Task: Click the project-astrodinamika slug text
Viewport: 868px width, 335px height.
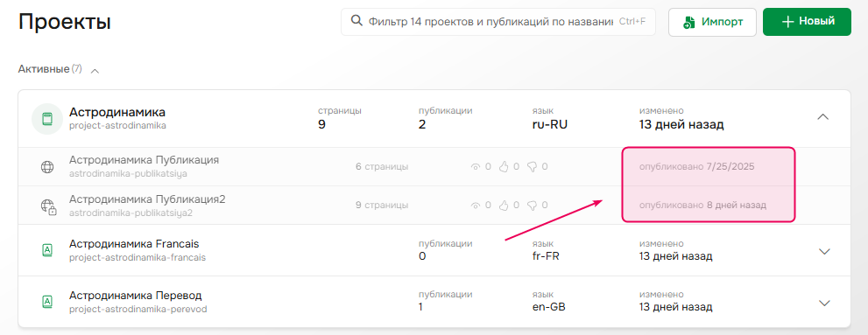Action: pyautogui.click(x=117, y=125)
